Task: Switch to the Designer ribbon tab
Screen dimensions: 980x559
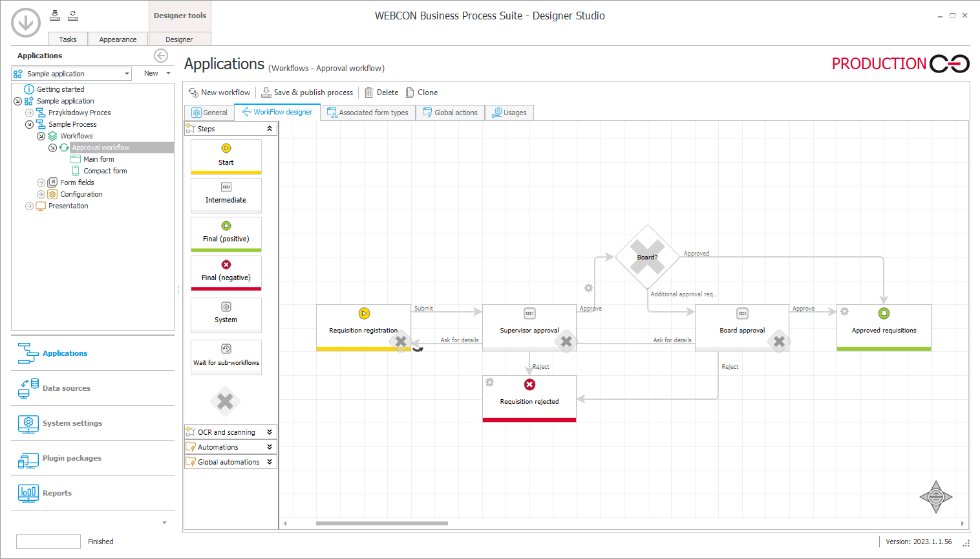Action: coord(179,39)
